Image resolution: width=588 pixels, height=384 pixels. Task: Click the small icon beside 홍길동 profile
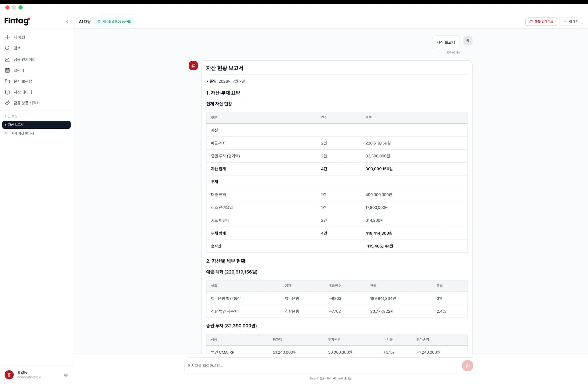click(66, 375)
